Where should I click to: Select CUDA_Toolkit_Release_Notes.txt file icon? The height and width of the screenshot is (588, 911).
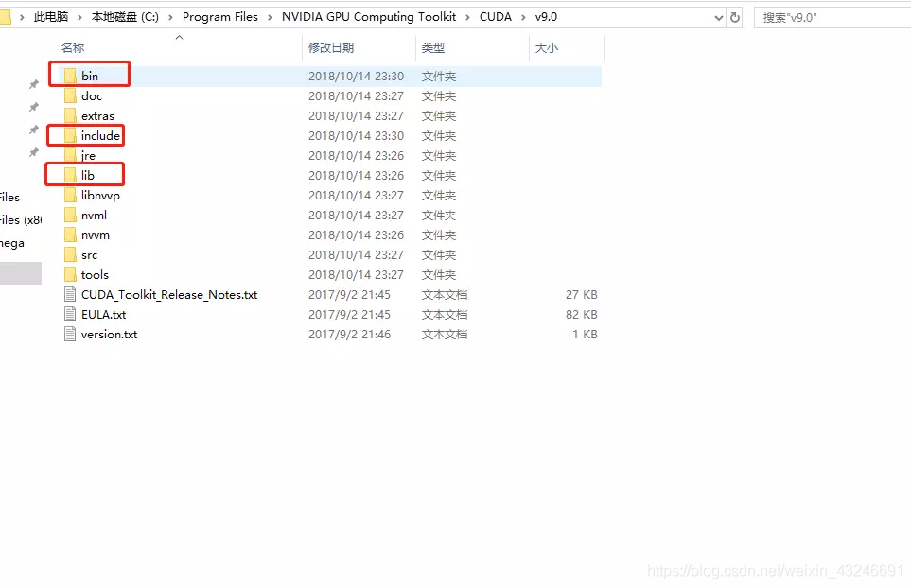click(x=70, y=294)
